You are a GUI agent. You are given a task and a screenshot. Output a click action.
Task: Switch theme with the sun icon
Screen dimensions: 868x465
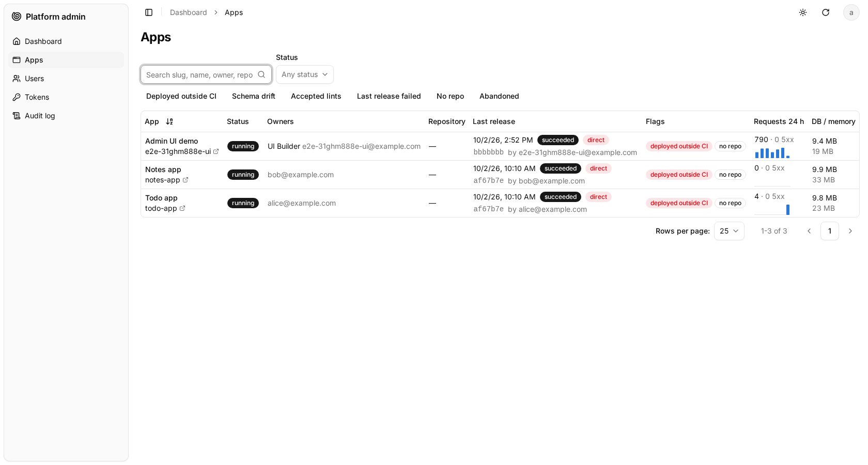tap(803, 12)
